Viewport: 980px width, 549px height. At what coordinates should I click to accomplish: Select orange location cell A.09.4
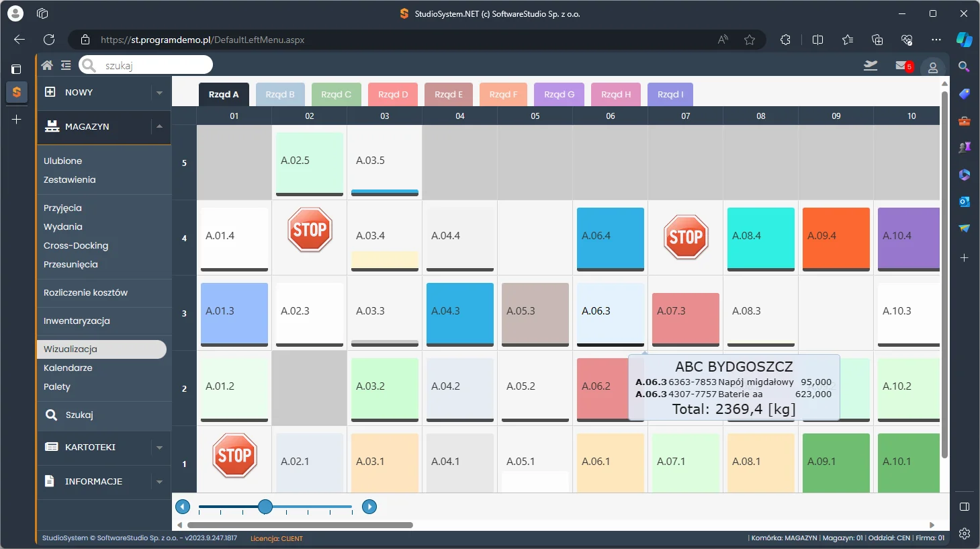(x=836, y=238)
